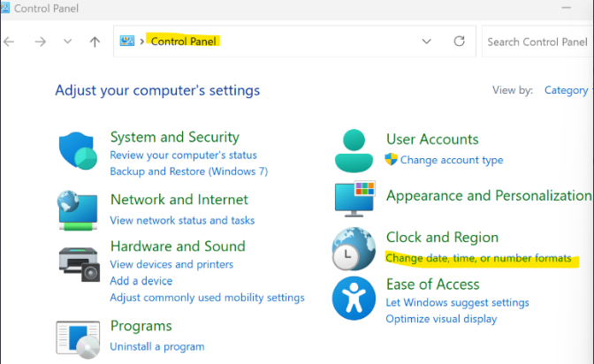This screenshot has height=364, width=594.
Task: Click the Control Panel title bar icon
Action: pos(5,8)
